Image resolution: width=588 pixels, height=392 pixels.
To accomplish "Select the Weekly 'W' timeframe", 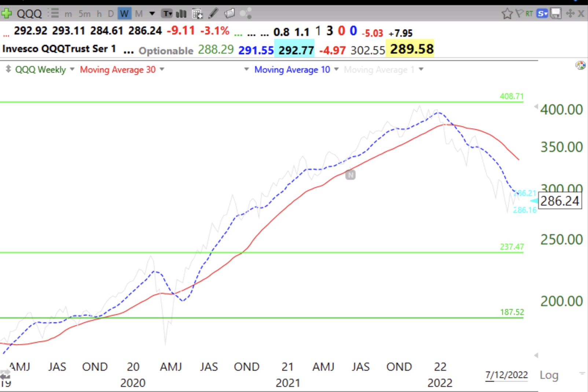I will coord(124,14).
